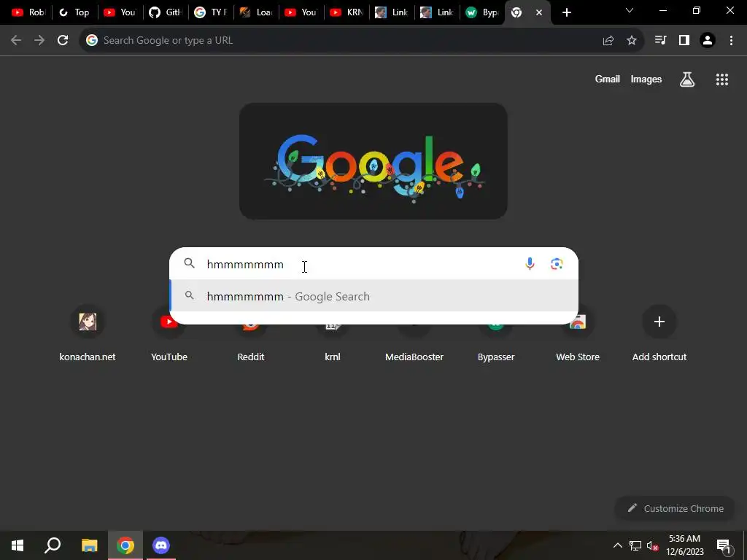This screenshot has width=747, height=560.
Task: Show the Chrome side panel
Action: click(684, 41)
